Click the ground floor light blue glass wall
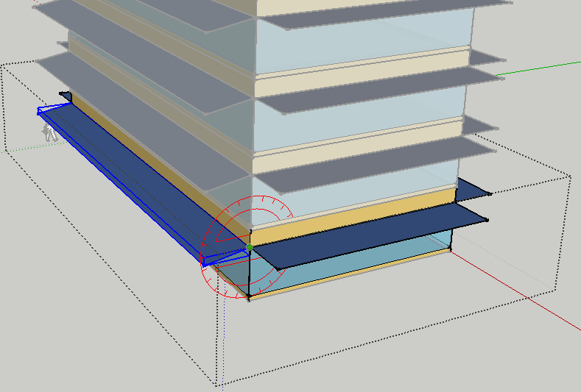581x392 pixels. coord(352,265)
